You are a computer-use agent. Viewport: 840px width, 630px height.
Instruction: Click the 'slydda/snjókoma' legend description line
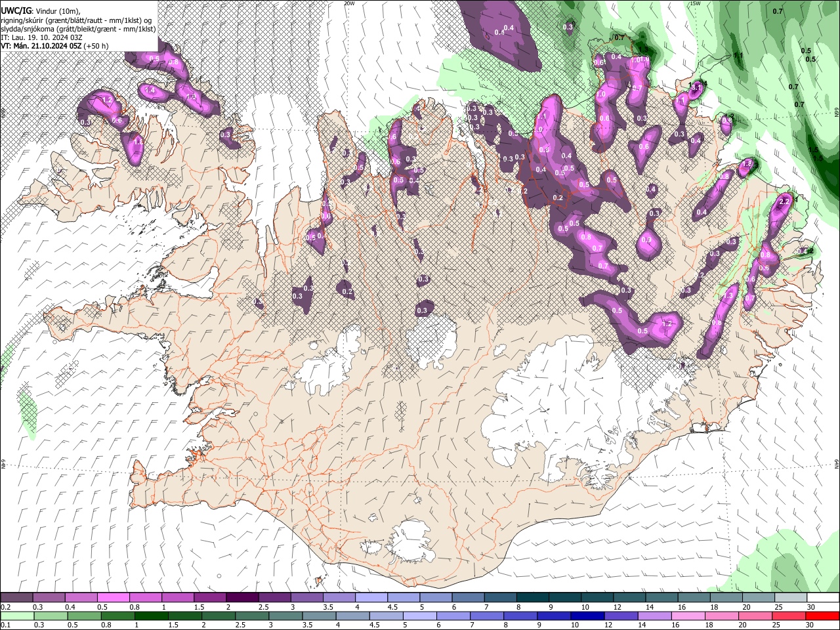pyautogui.click(x=78, y=29)
